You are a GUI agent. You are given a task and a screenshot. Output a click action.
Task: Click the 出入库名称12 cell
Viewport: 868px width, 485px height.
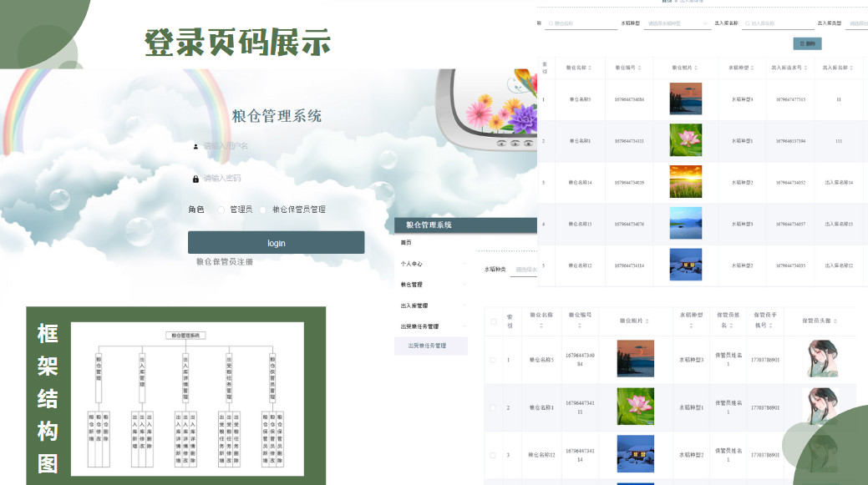[839, 266]
